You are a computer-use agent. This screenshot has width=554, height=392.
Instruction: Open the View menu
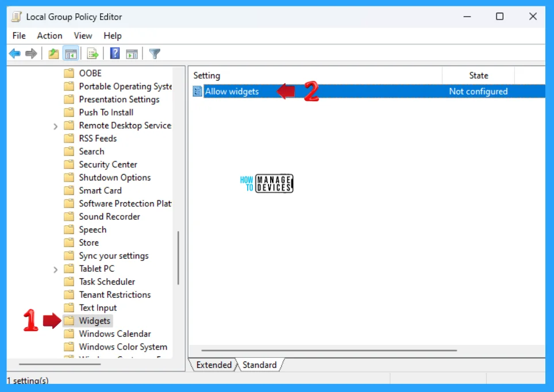tap(83, 36)
